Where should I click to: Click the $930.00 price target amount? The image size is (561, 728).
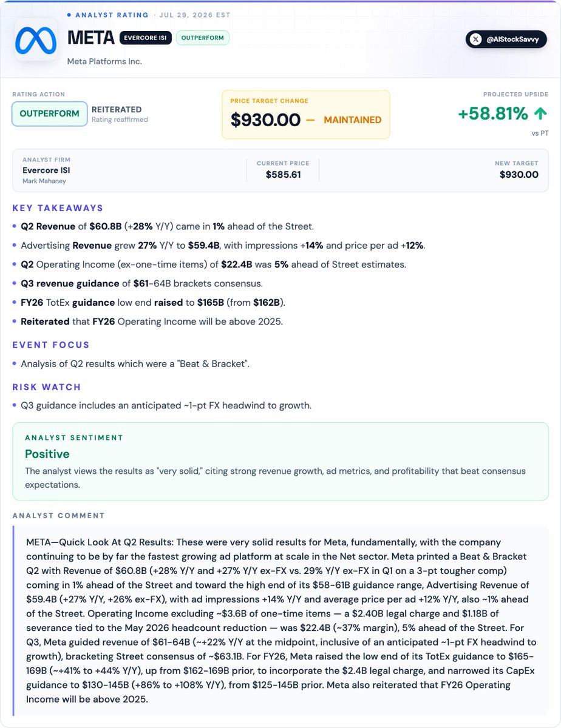pyautogui.click(x=266, y=120)
